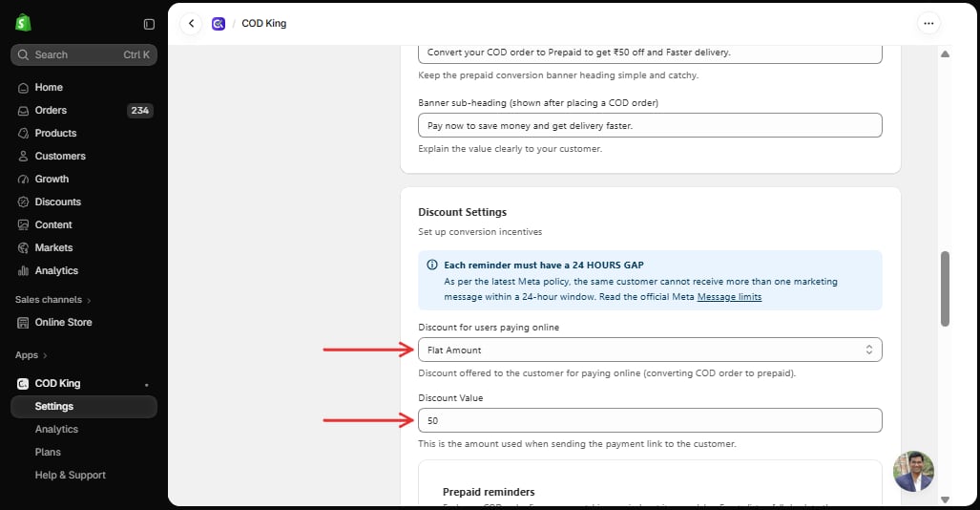Focus the Search field
Image resolution: width=980 pixels, height=510 pixels.
point(84,55)
